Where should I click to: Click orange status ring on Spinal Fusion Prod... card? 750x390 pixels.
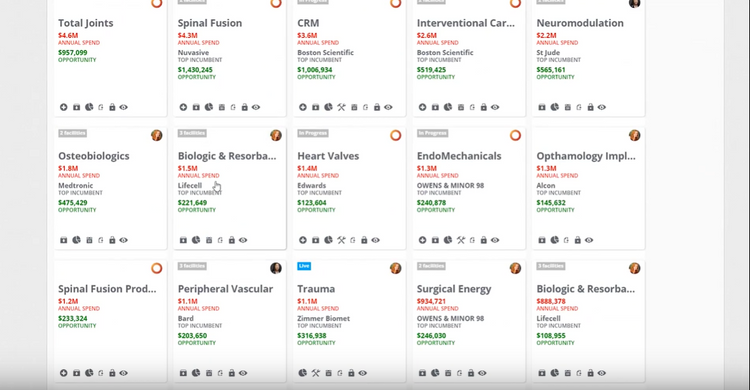pyautogui.click(x=156, y=268)
